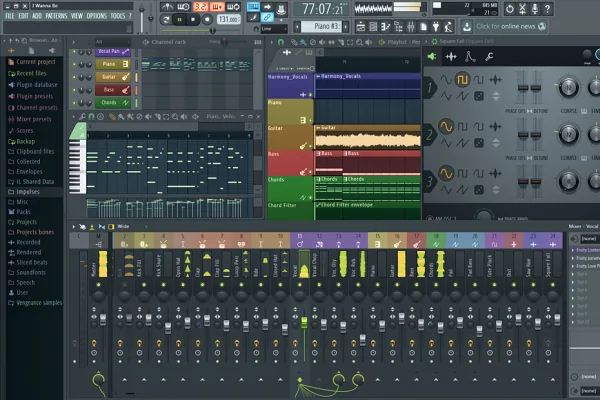The image size is (600, 400).
Task: Click Harmony_Vocals playlist track header
Action: click(290, 85)
